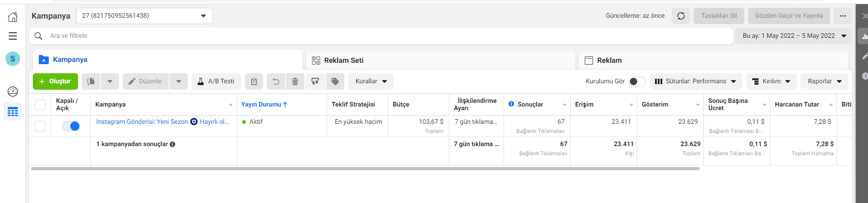868x203 pixels.
Task: Click the refresh icon beside Güncelleme
Action: pos(681,16)
